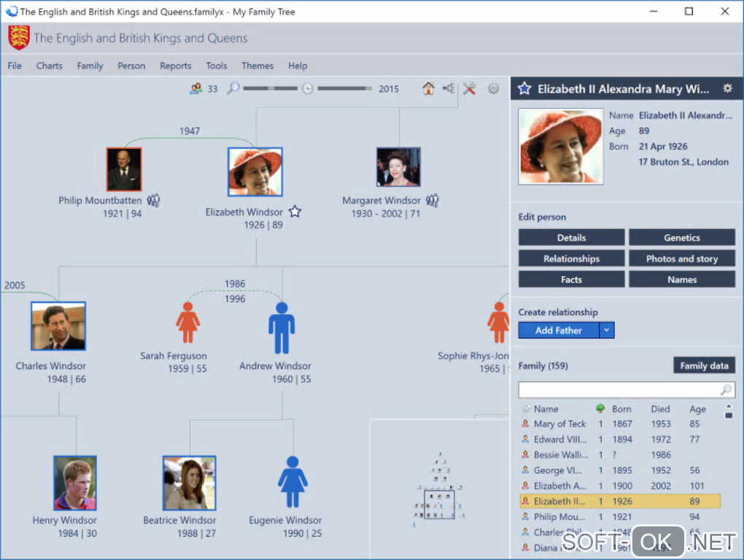Open the Add Father dropdown arrow
The image size is (744, 560).
pos(607,330)
